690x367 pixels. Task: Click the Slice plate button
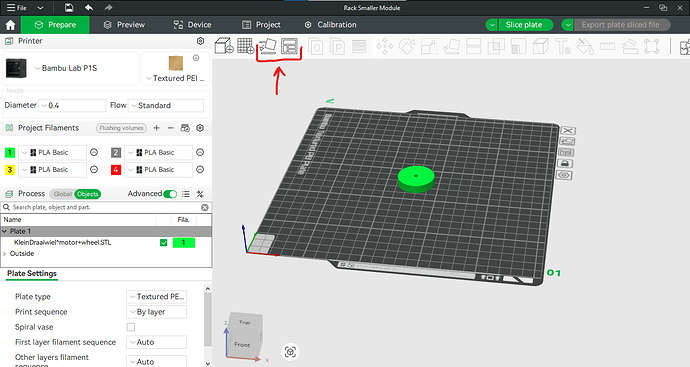coord(524,25)
